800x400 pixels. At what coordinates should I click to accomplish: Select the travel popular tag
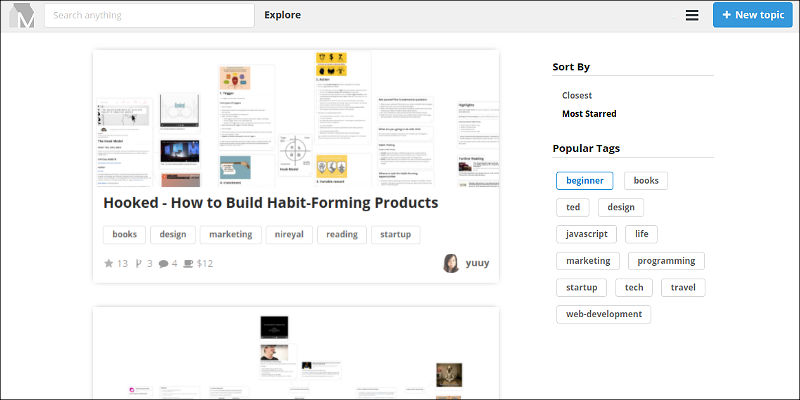coord(683,287)
